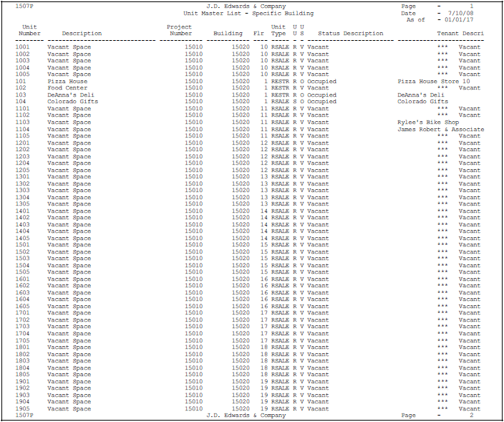Select unit number 1002

click(22, 54)
